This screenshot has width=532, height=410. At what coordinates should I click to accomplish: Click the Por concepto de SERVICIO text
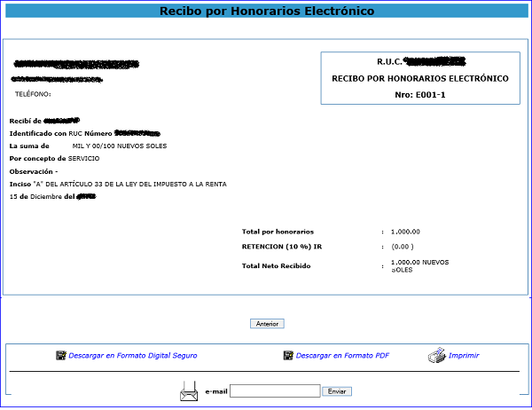tap(54, 159)
